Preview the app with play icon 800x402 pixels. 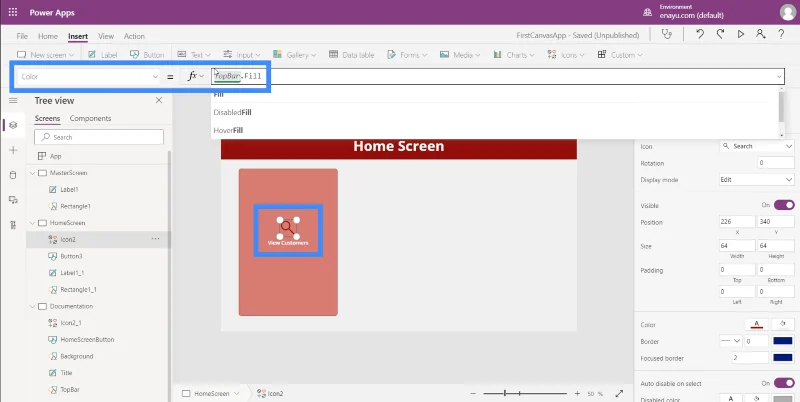(740, 34)
